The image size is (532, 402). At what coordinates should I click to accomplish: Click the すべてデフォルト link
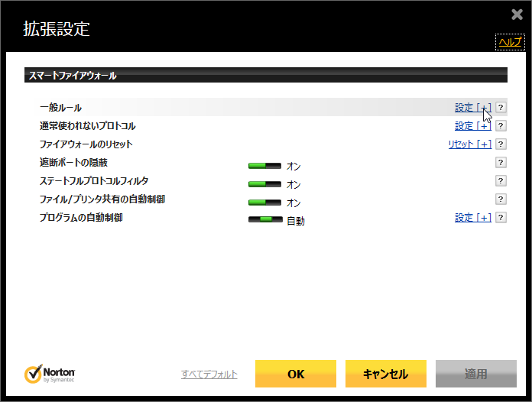tap(209, 374)
